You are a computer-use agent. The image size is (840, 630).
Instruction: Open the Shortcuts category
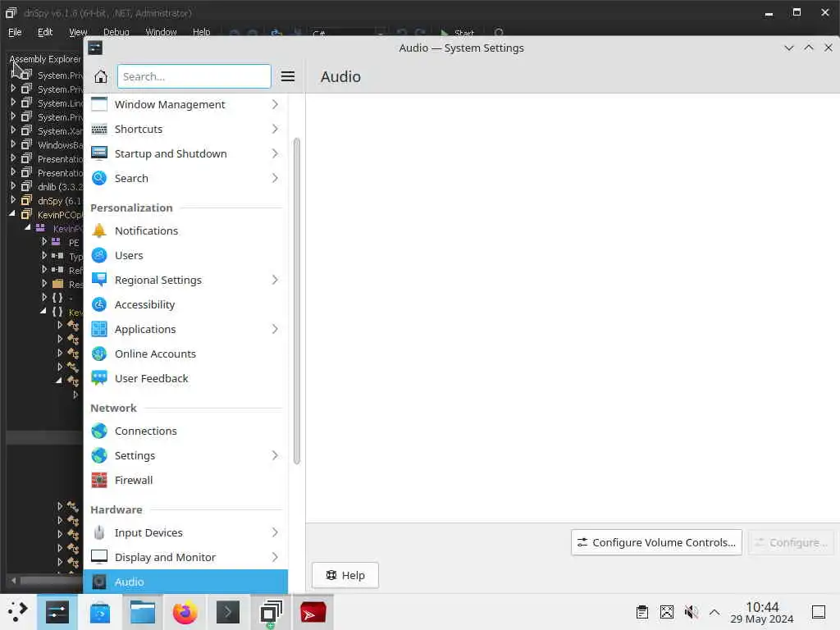click(185, 129)
